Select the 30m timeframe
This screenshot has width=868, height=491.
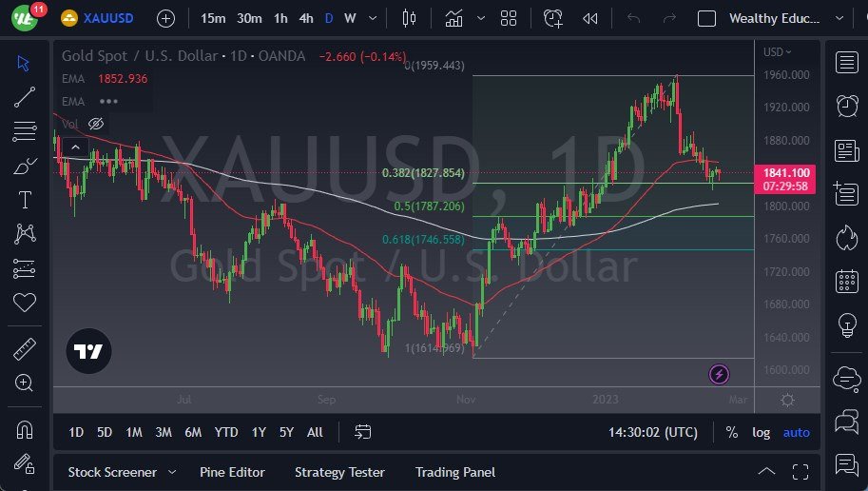(249, 18)
